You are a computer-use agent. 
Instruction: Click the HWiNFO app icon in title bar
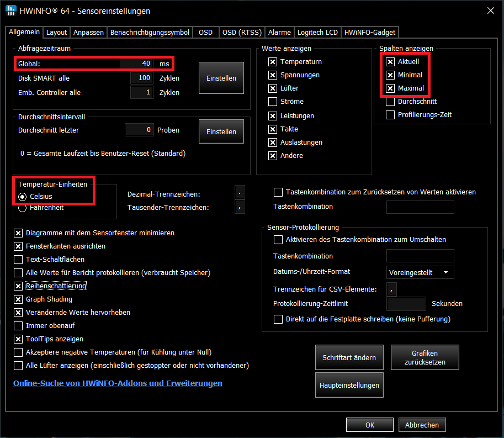coord(10,10)
